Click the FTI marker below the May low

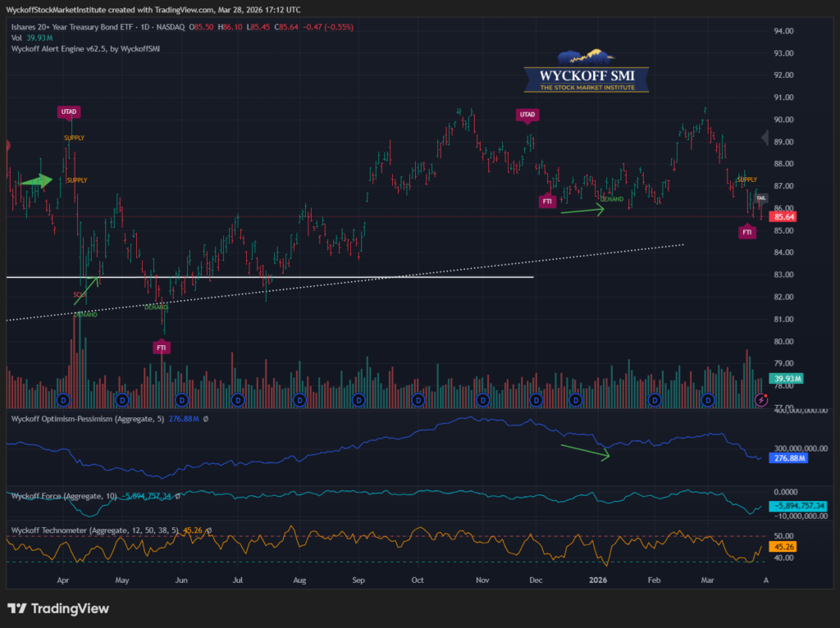(x=163, y=348)
